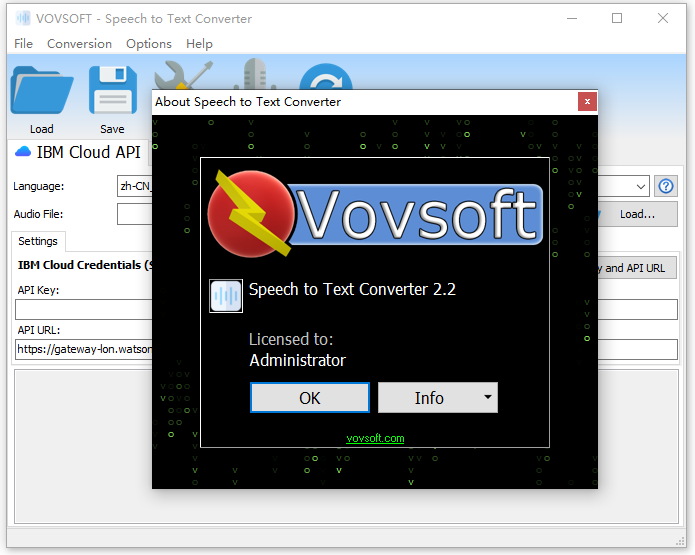Close the About dialog with red X
695x555 pixels.
(x=587, y=102)
